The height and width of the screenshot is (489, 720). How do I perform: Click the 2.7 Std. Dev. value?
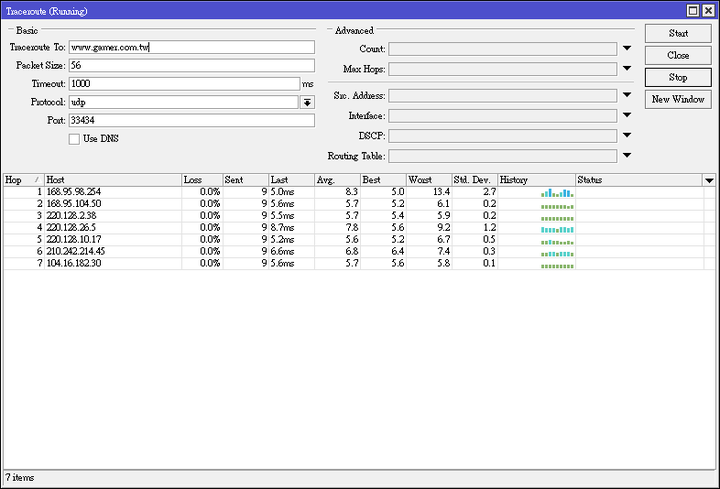click(x=489, y=192)
